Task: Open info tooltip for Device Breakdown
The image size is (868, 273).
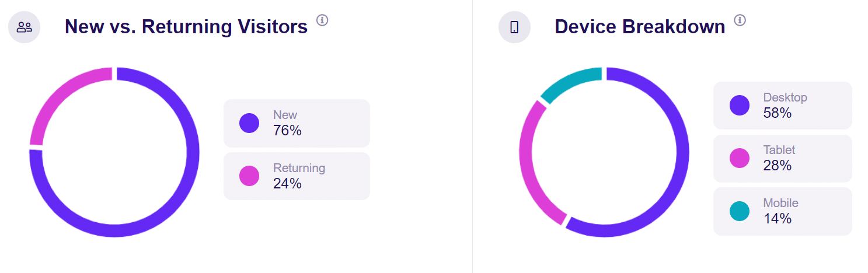Action: pos(740,20)
